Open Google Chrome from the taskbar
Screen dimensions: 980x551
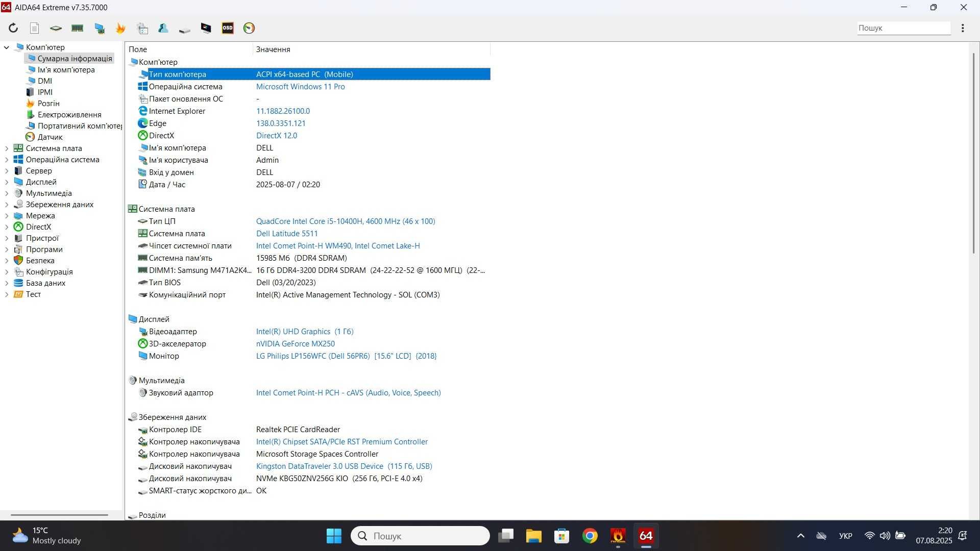click(x=590, y=536)
